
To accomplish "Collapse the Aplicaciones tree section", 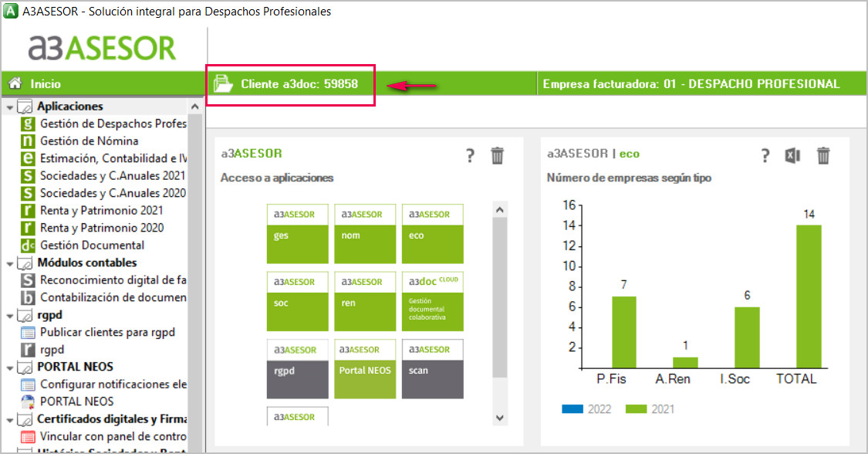I will (10, 107).
